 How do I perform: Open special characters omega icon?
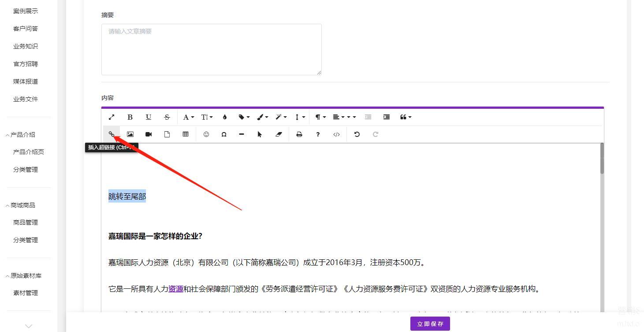(x=224, y=134)
